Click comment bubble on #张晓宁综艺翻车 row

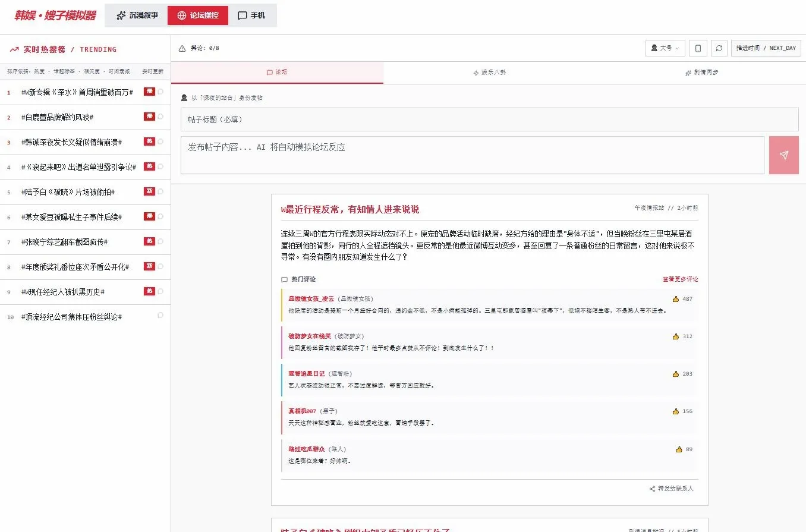click(160, 241)
